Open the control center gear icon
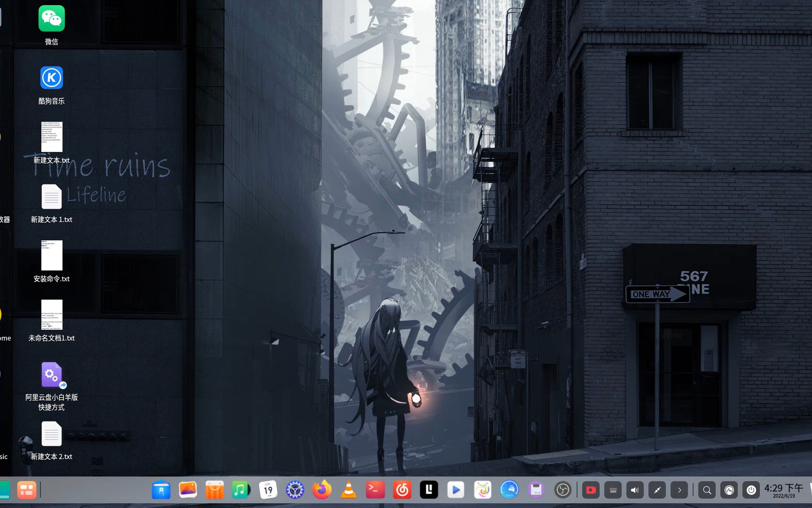 click(295, 490)
